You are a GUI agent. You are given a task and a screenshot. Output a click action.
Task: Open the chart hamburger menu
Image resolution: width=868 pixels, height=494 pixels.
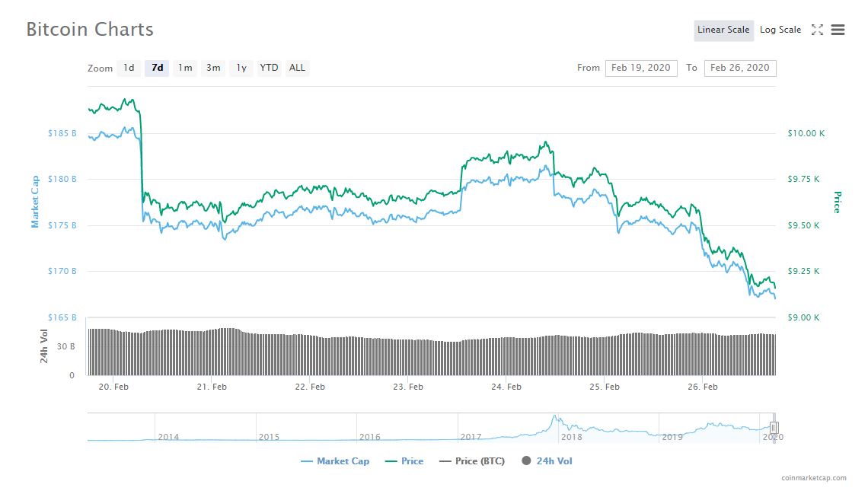click(x=838, y=30)
